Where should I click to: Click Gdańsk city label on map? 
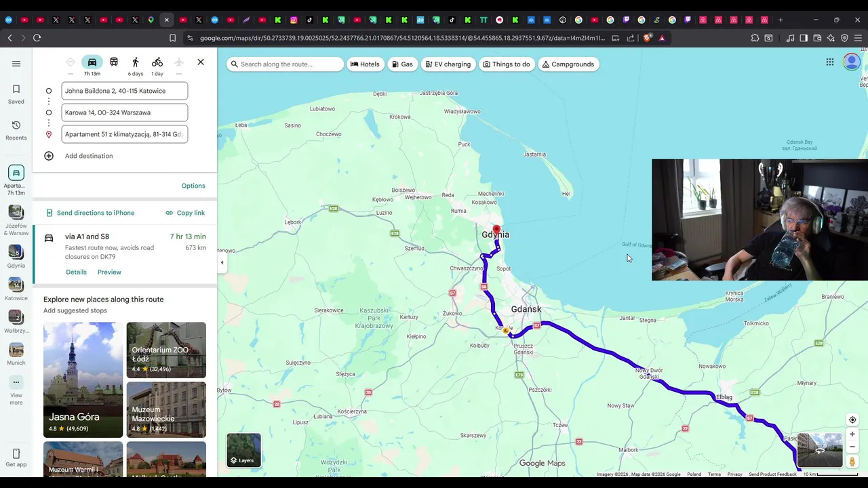[x=526, y=309]
